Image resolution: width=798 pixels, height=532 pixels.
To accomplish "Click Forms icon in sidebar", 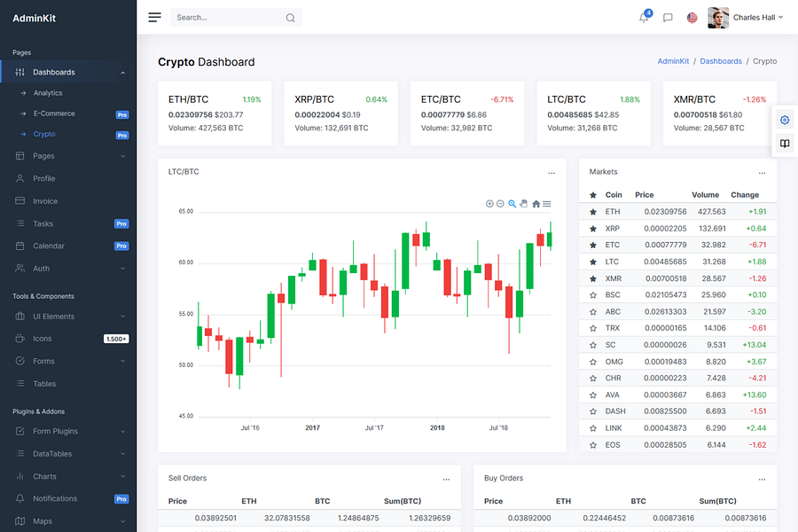I will coord(20,361).
